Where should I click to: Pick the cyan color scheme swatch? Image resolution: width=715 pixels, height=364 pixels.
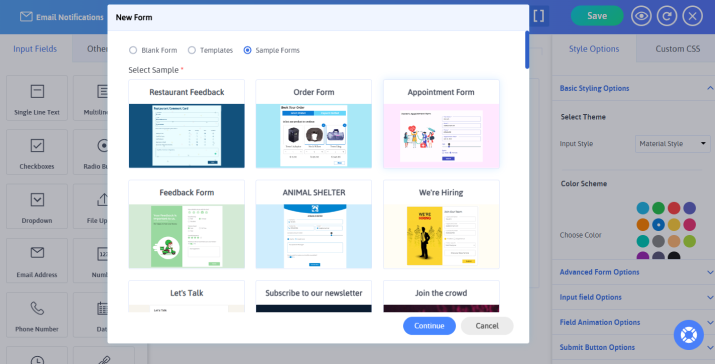[x=643, y=208]
